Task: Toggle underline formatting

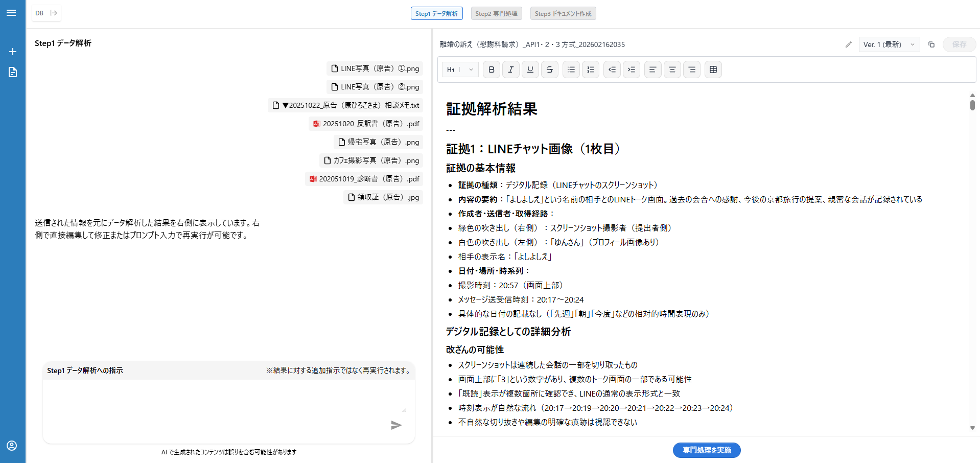Action: tap(530, 70)
